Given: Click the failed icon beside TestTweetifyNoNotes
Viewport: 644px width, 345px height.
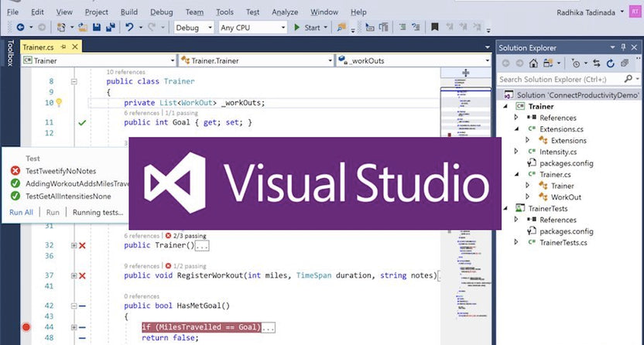Looking at the screenshot, I should pyautogui.click(x=15, y=171).
